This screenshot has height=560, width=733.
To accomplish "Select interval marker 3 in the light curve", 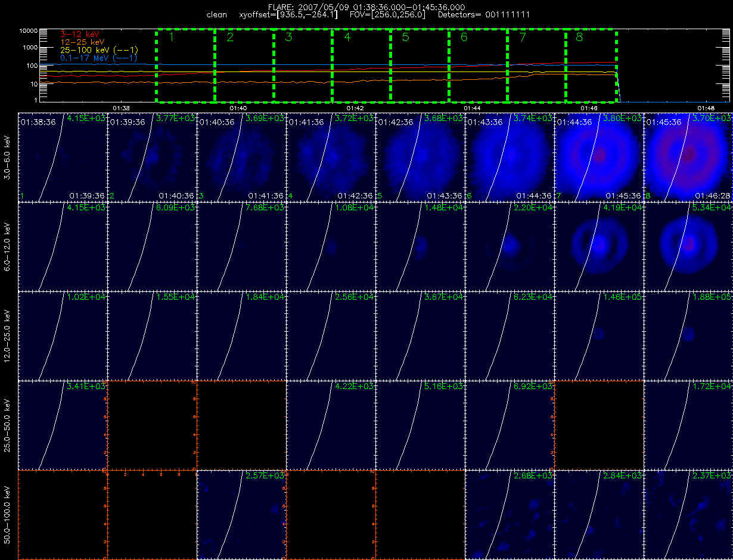I will [x=289, y=38].
